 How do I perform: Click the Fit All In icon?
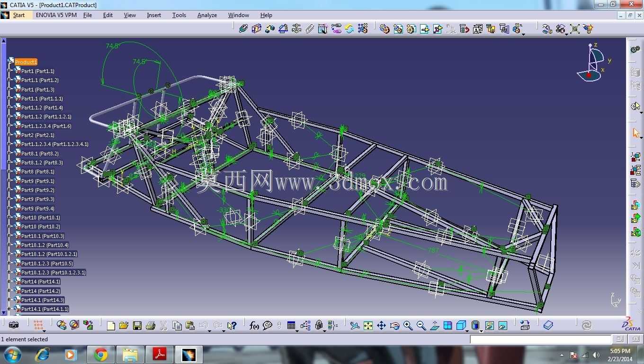tap(368, 326)
